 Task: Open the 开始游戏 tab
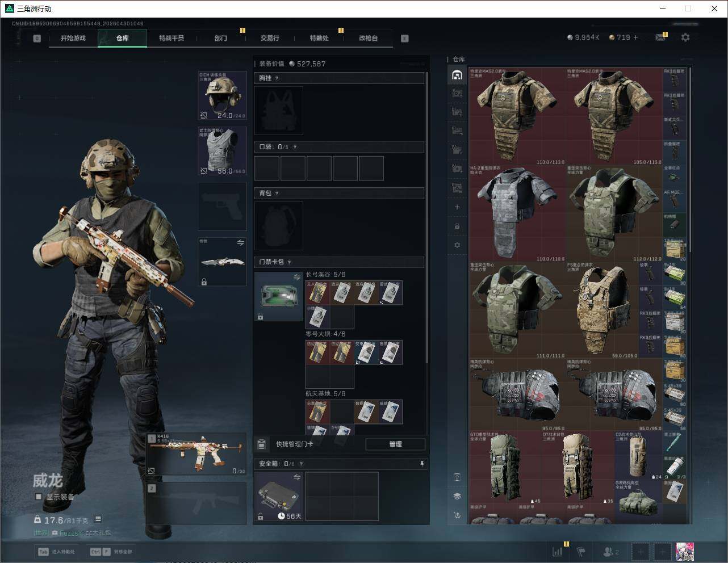tap(73, 38)
